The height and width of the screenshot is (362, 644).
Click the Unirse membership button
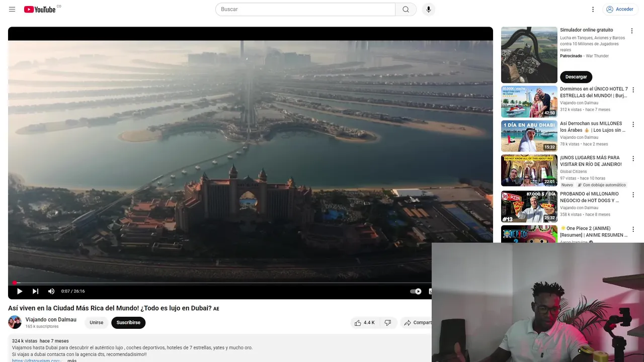point(96,323)
